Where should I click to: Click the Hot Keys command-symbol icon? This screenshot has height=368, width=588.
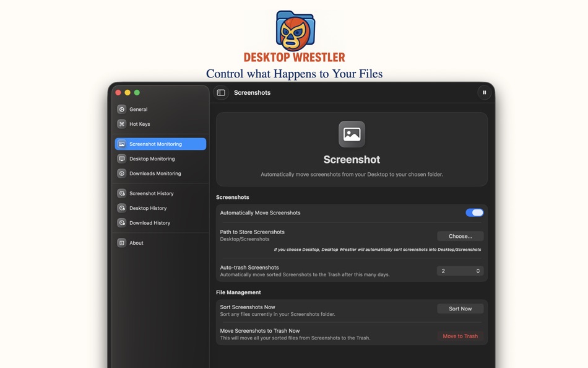click(x=121, y=124)
